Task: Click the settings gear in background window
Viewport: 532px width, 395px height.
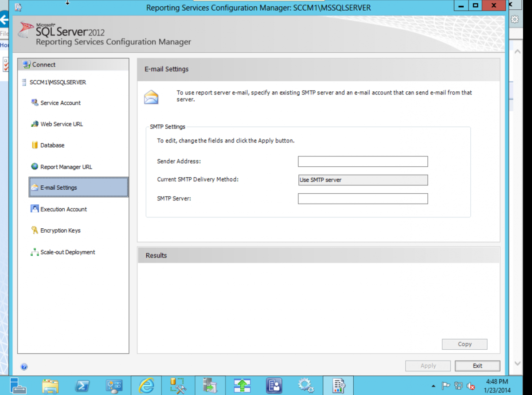Action: (515, 19)
